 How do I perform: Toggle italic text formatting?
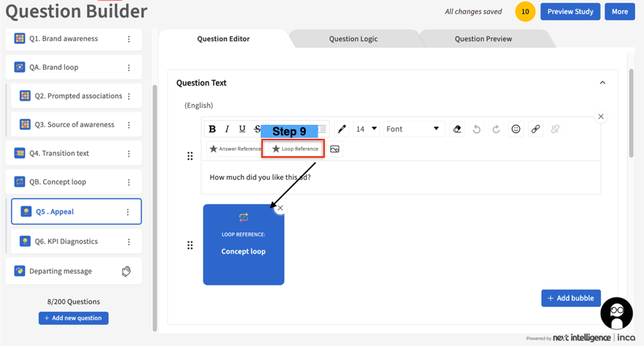point(227,129)
